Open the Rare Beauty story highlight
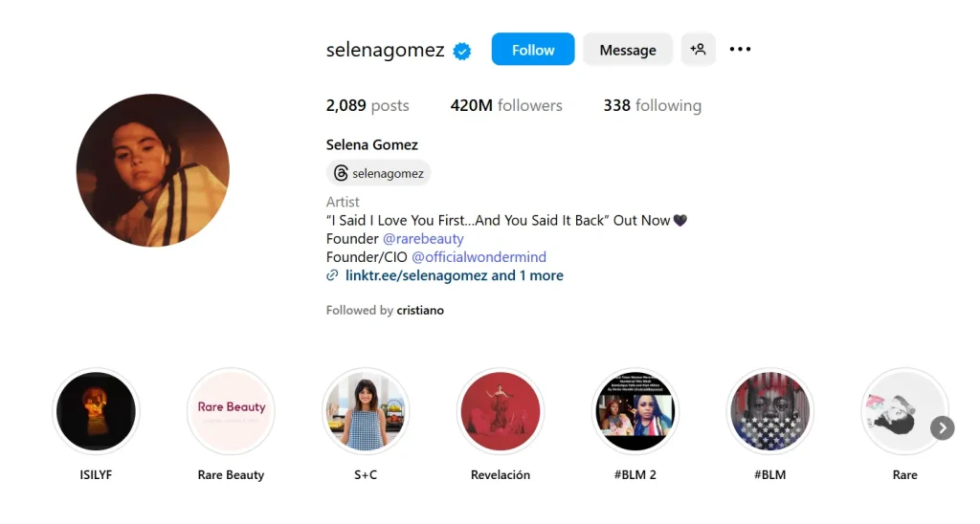The image size is (980, 524). 231,411
